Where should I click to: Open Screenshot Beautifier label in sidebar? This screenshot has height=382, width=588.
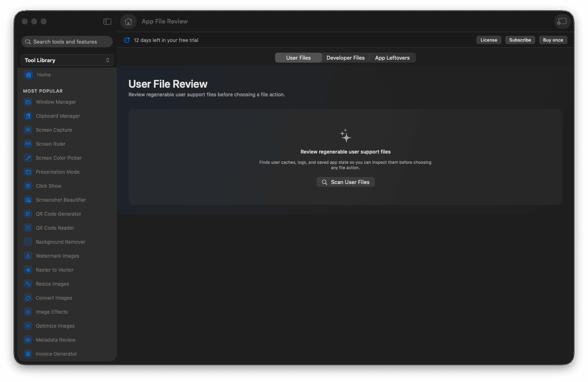61,200
